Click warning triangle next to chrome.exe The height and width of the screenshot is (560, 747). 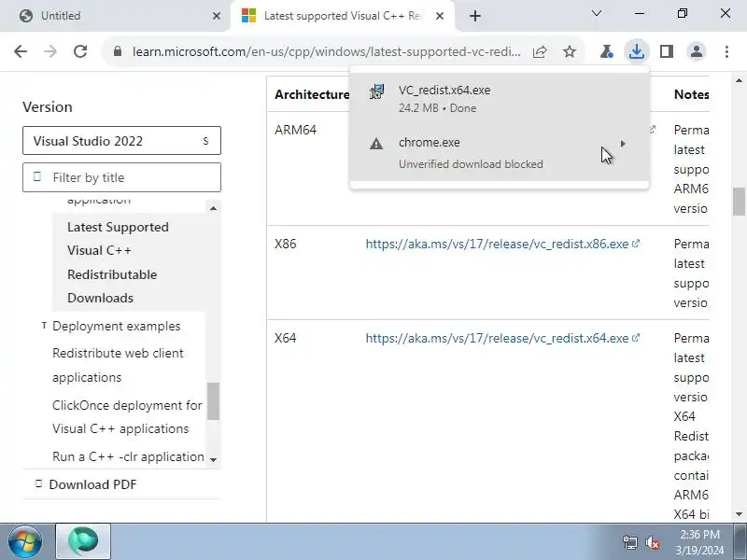(376, 144)
